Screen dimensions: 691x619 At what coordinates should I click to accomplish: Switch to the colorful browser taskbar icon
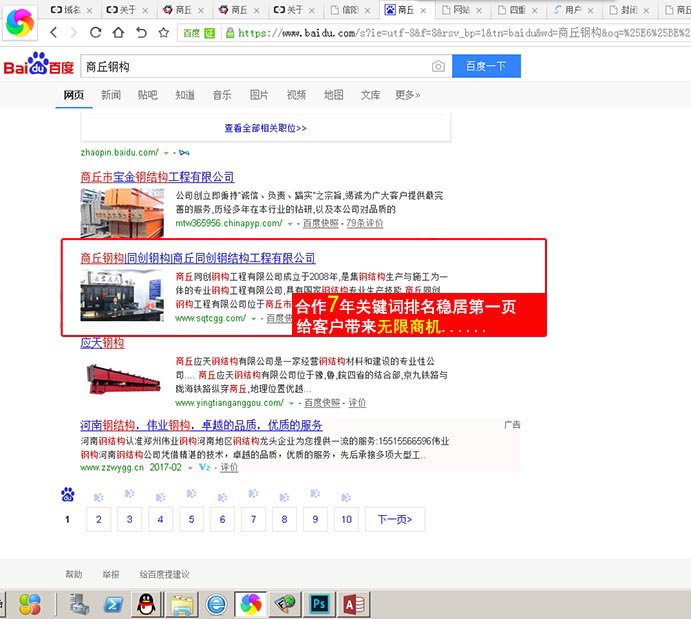click(x=251, y=604)
